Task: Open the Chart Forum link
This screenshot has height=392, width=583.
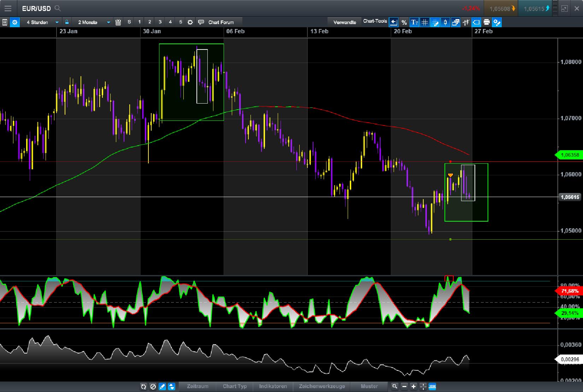Action: pos(221,22)
